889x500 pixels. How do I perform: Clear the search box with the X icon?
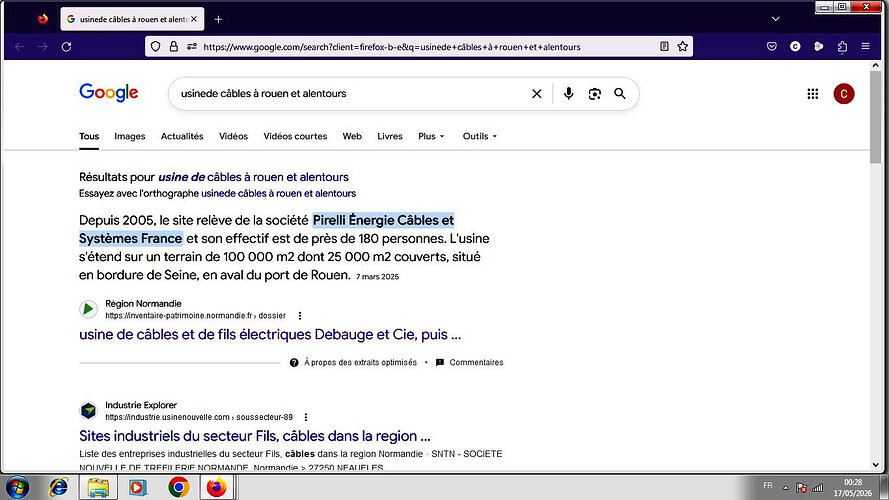click(x=536, y=94)
